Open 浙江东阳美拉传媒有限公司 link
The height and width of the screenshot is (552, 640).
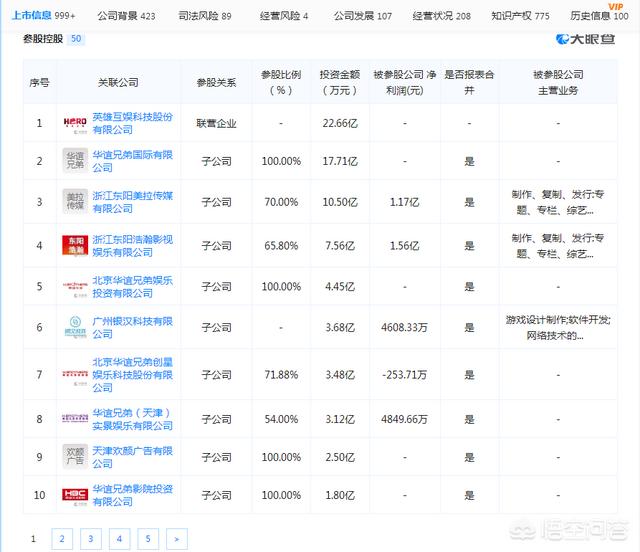133,202
